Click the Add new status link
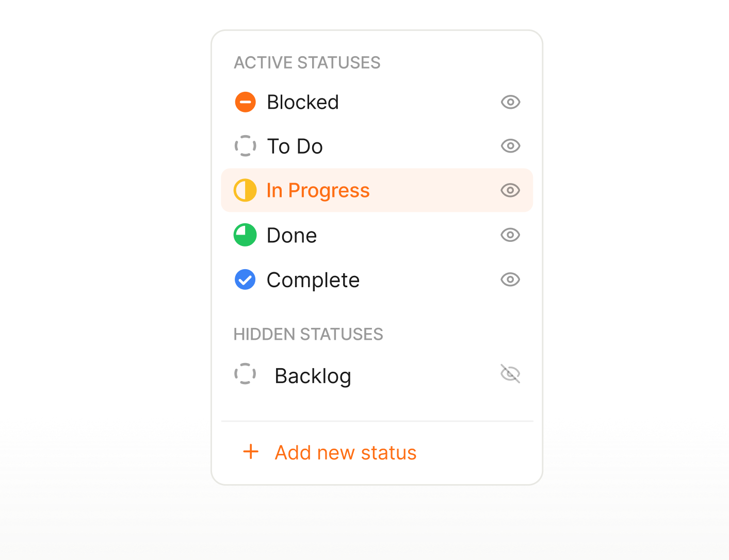 (345, 452)
